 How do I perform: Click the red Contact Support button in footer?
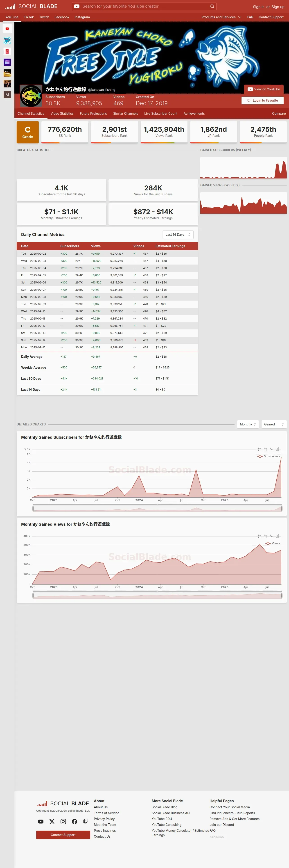63,835
